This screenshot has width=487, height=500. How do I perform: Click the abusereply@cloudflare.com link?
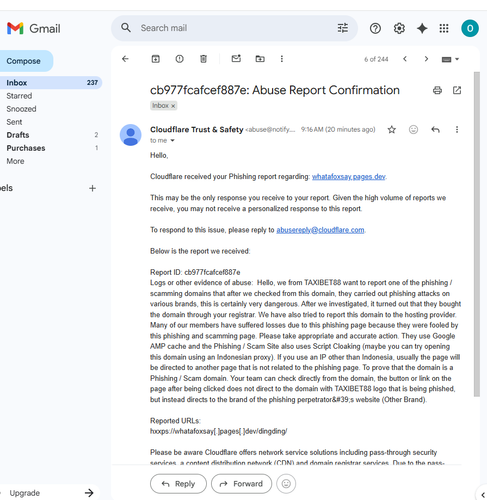(x=320, y=230)
